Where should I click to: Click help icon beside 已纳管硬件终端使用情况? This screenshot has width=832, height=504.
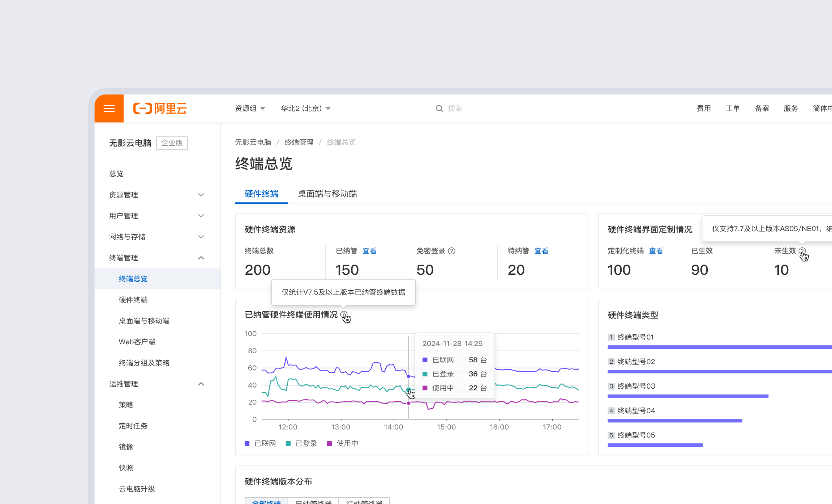click(344, 315)
